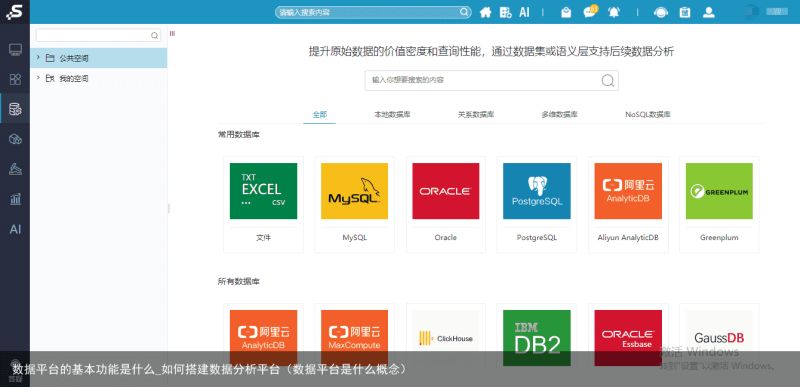Click the 我的空间 folder icon
Screen dimensions: 800x387
coord(50,79)
